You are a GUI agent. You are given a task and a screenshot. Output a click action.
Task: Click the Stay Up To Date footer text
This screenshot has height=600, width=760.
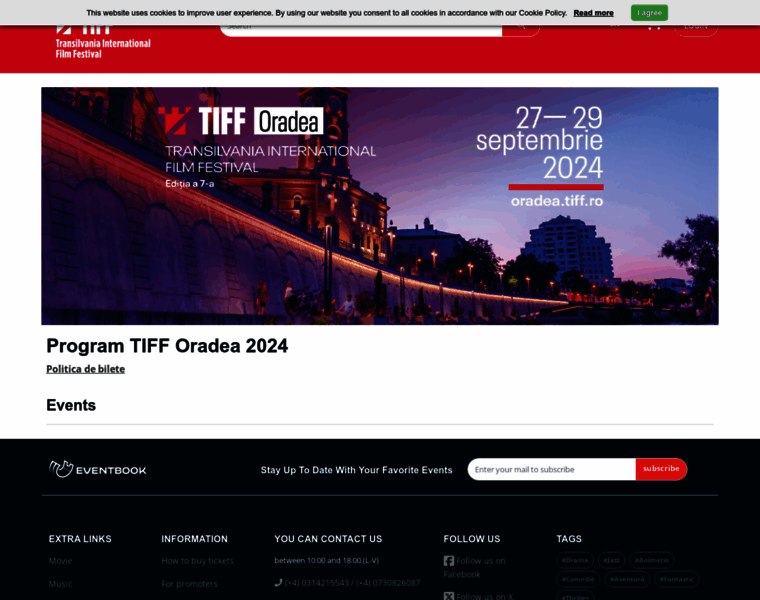[356, 470]
